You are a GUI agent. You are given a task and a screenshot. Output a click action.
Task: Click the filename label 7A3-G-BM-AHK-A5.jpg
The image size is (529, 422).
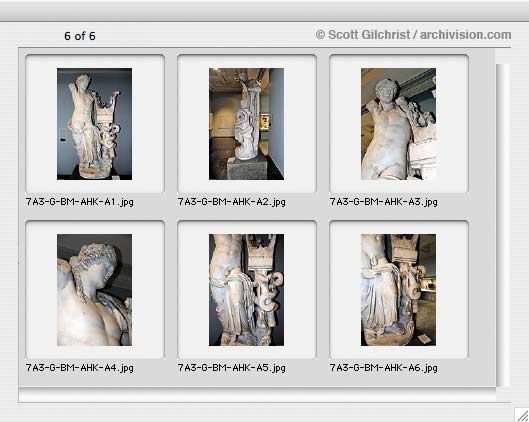pos(231,368)
